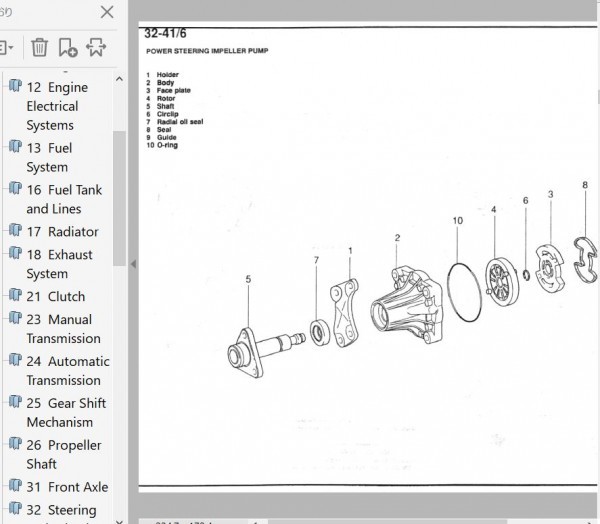Screen dimensions: 600x524
Task: Click the 26 Propeller Shaft bookmark icon
Action: coord(15,444)
